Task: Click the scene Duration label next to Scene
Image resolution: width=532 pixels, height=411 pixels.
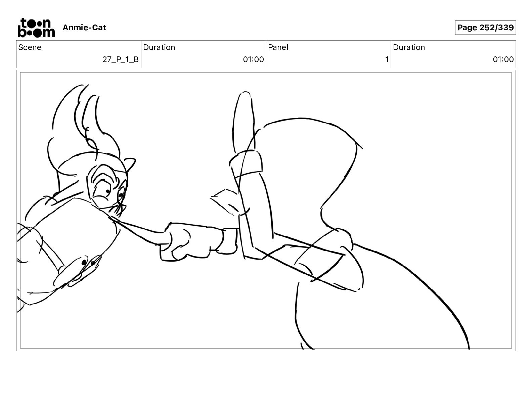Action: point(159,47)
